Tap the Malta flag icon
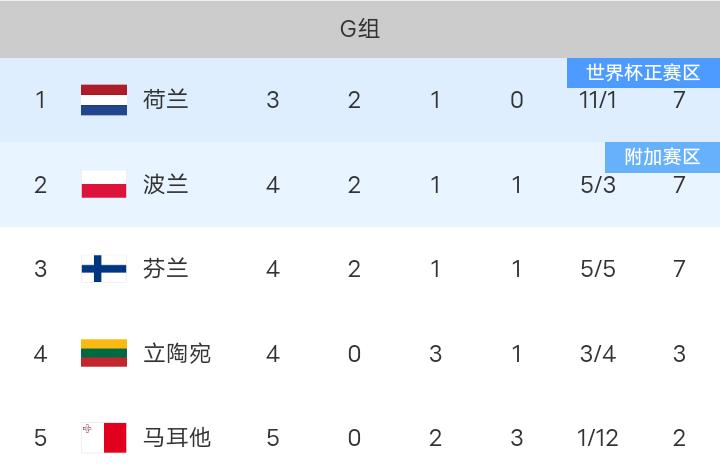Image resolution: width=720 pixels, height=476 pixels. [104, 438]
